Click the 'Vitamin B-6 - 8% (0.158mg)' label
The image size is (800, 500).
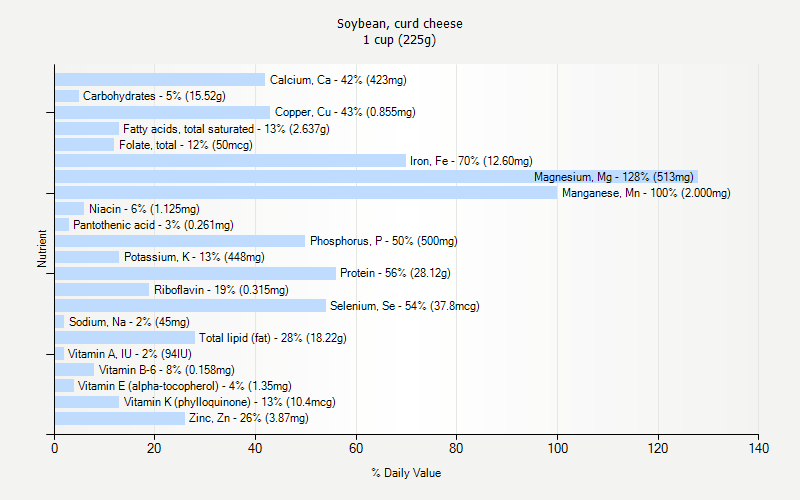click(167, 370)
